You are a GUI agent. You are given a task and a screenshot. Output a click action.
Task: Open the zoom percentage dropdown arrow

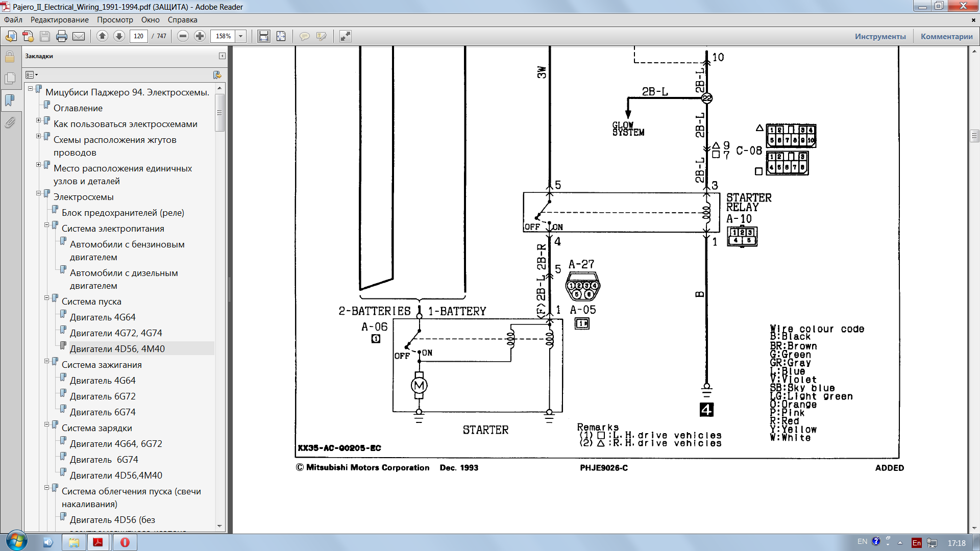[x=241, y=36]
